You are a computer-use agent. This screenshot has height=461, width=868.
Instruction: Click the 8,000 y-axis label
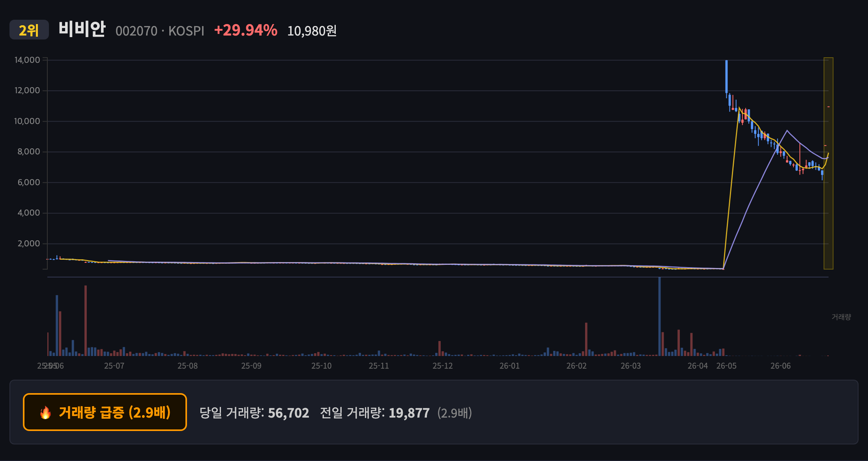click(x=29, y=152)
